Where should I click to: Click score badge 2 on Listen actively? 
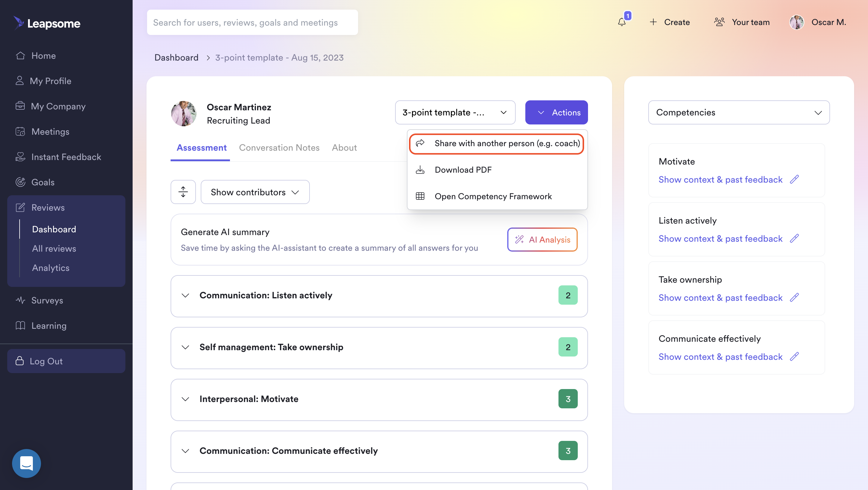click(568, 295)
